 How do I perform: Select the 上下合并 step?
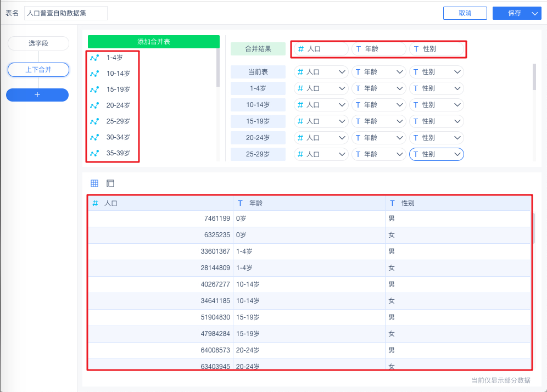[38, 69]
